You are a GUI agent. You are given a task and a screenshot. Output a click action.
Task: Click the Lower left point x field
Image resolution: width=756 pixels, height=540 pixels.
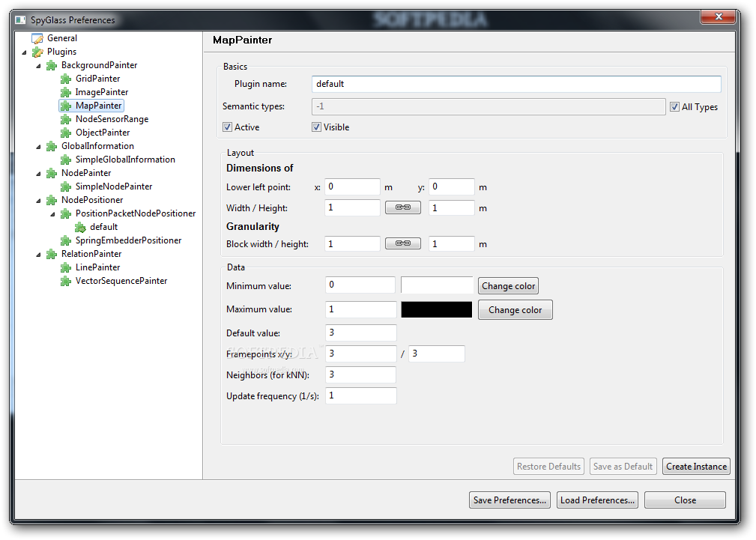point(352,186)
